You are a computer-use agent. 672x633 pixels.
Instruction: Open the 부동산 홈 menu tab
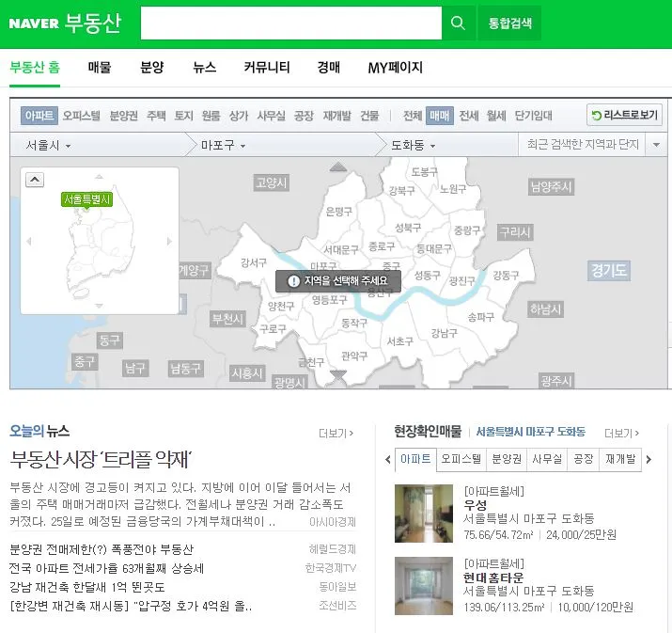pyautogui.click(x=35, y=68)
